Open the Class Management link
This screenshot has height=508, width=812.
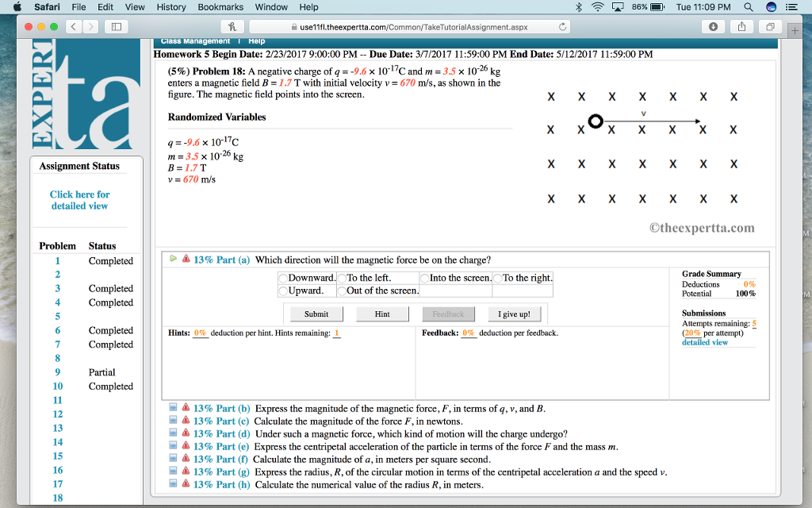click(x=195, y=41)
